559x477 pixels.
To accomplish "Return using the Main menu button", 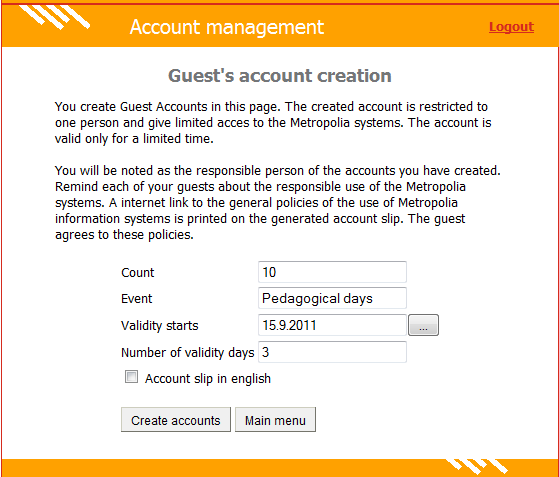I will pos(275,420).
